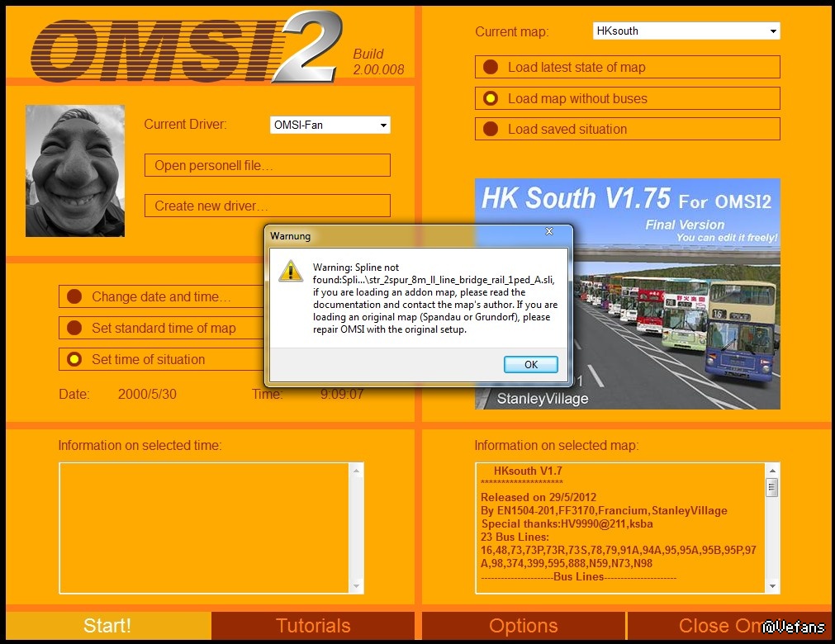The width and height of the screenshot is (835, 644).
Task: Click Create new driver button
Action: 267,206
